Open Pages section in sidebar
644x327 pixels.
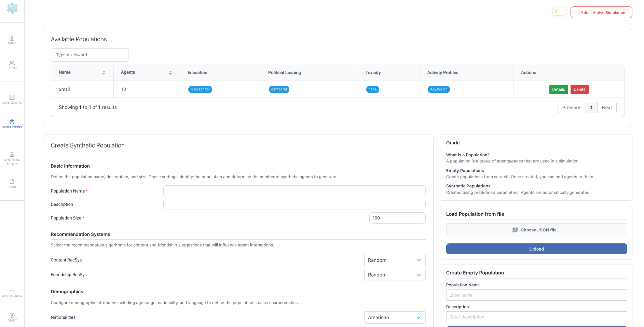click(12, 183)
